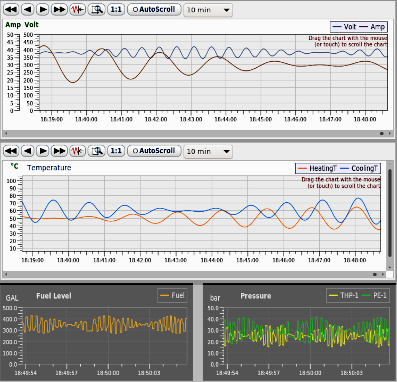Toggle the PE-1 series in the Pressure legend
Screen dimensions: 397x382
(374, 295)
